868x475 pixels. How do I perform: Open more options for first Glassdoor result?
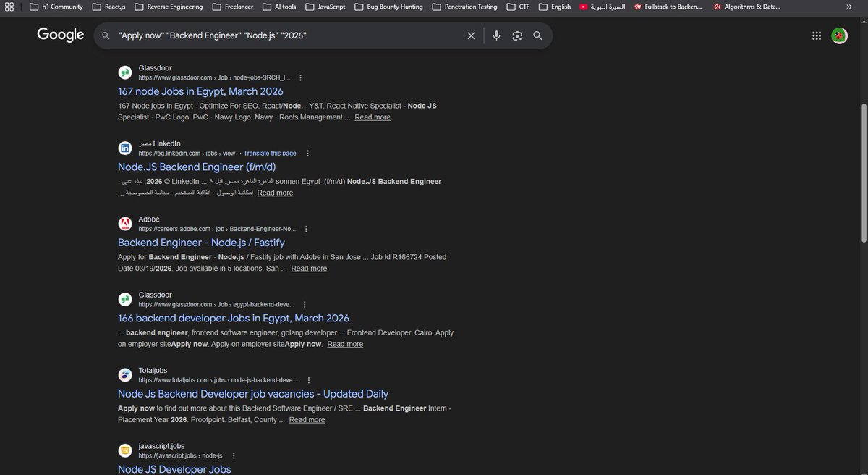(x=300, y=77)
